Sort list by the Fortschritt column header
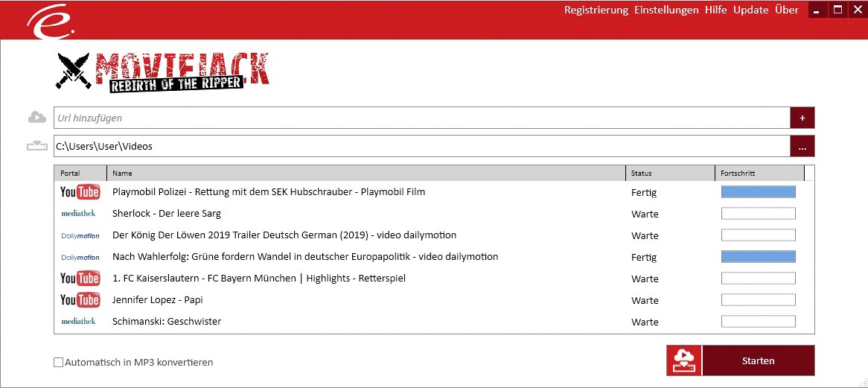Image resolution: width=868 pixels, height=388 pixels. [759, 174]
